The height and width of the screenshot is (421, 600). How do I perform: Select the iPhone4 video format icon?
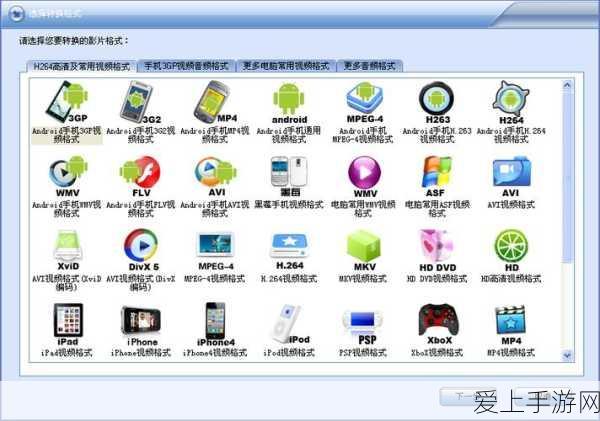[x=215, y=325]
